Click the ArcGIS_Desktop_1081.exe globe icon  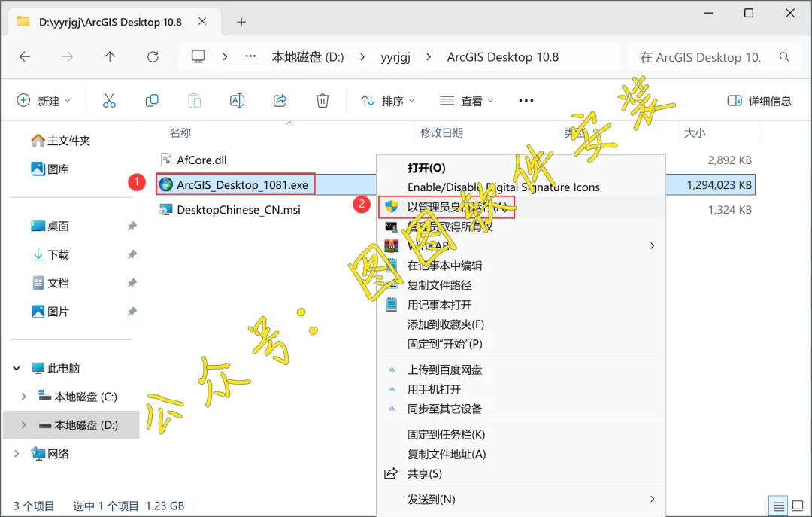coord(165,184)
